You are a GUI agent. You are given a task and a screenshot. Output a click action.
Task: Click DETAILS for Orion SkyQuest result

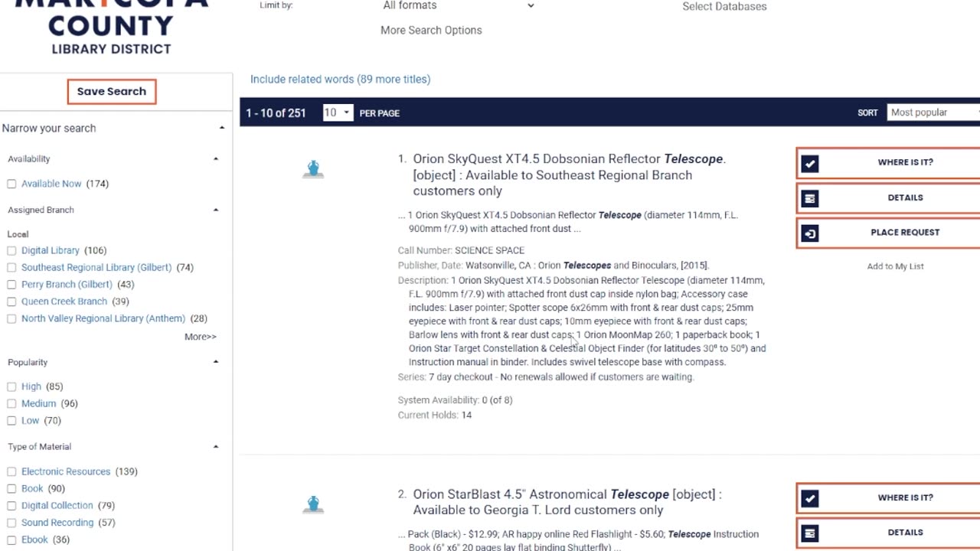point(888,197)
